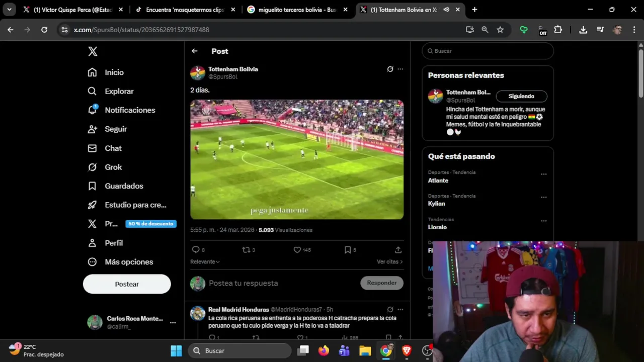
Task: Open more options for Atlante trend
Action: (x=544, y=174)
